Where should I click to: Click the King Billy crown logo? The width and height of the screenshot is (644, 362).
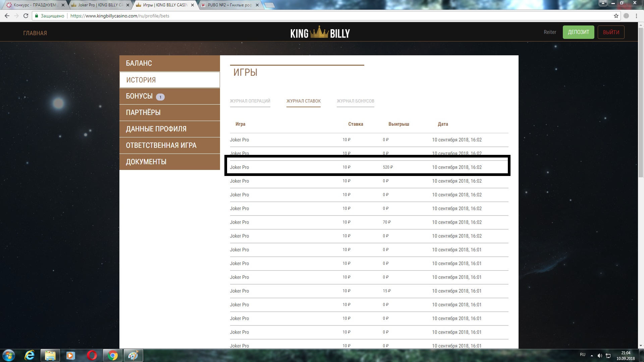[x=320, y=33]
